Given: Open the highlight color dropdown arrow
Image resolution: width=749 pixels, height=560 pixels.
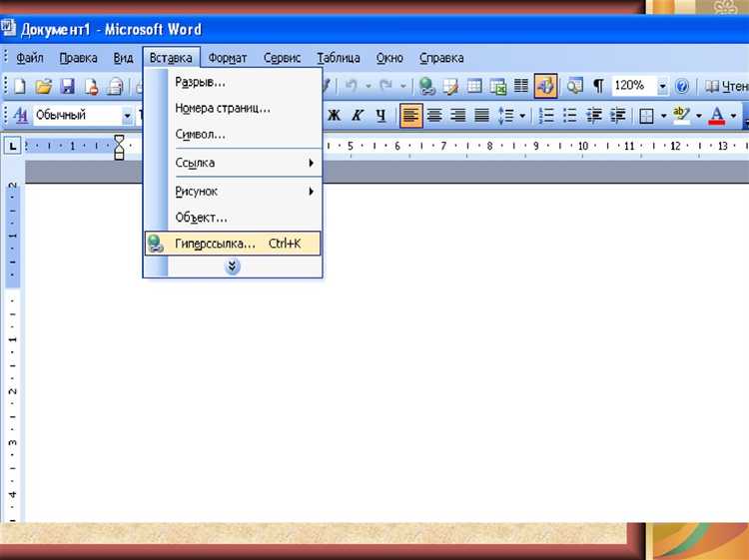Looking at the screenshot, I should pos(699,116).
